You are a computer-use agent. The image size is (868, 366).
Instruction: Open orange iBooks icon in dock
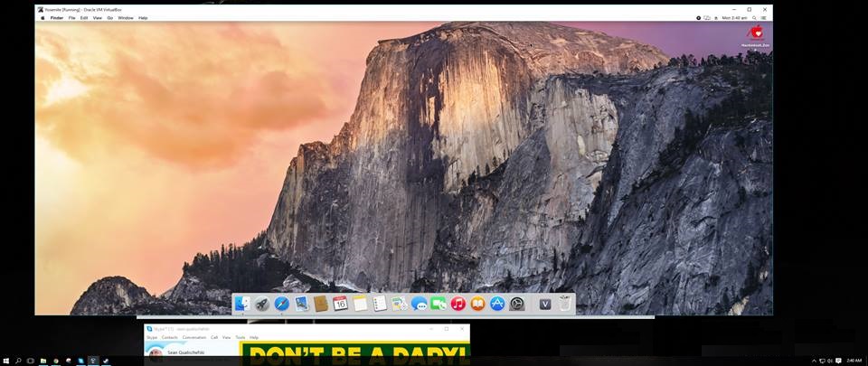(x=477, y=304)
